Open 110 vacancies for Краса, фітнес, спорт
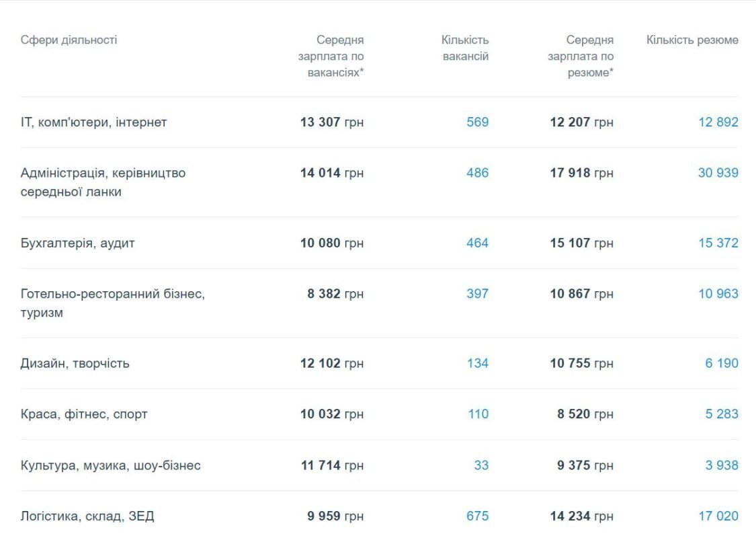Viewport: 756px width, 538px height. [x=478, y=414]
